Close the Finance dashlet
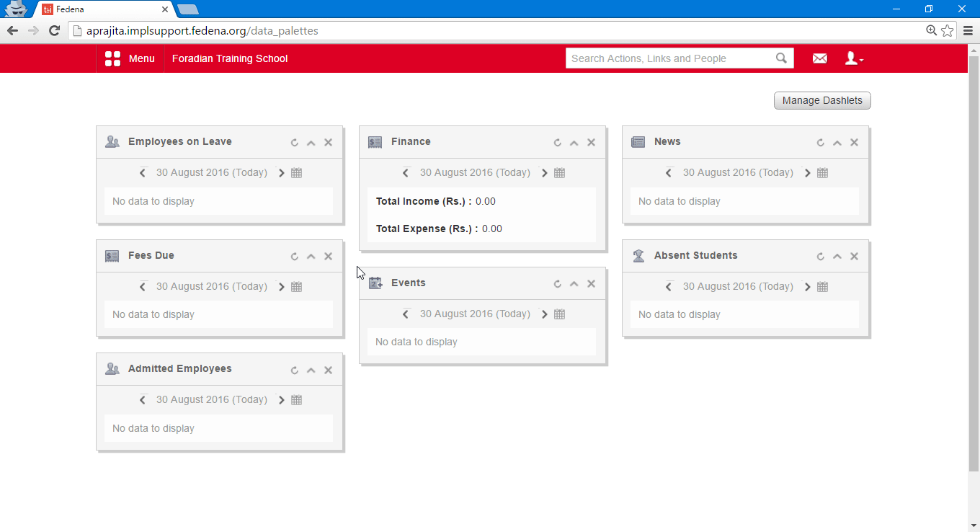The width and height of the screenshot is (980, 532). pos(592,143)
